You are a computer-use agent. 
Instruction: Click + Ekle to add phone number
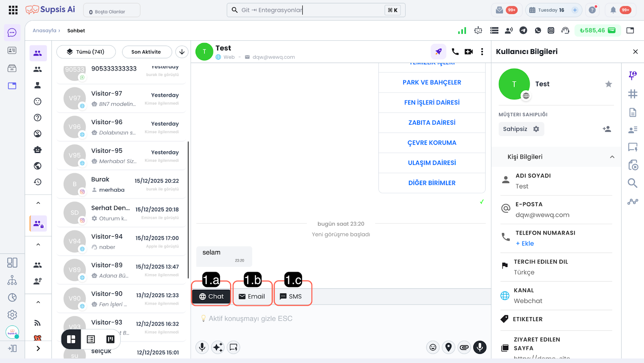525,243
